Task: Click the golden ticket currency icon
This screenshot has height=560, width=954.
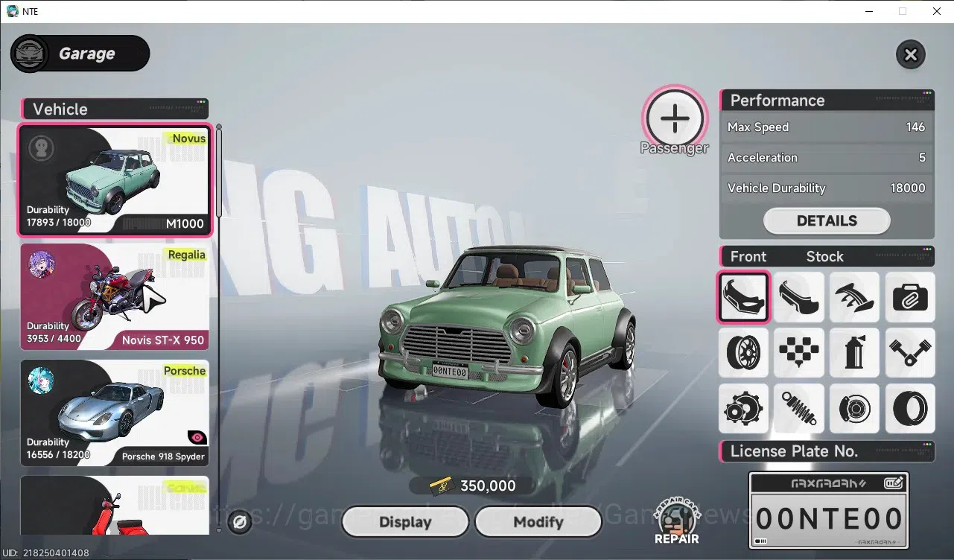Action: pos(442,486)
